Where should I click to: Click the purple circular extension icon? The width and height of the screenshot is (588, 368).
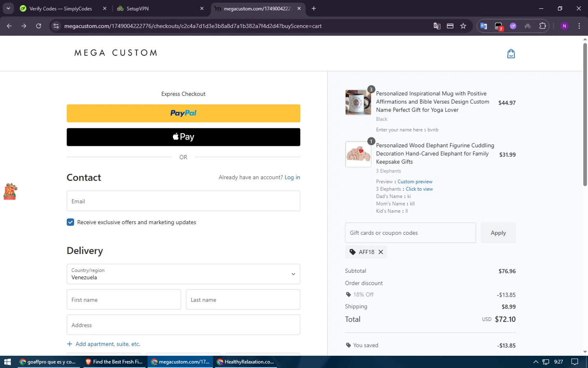tap(513, 26)
